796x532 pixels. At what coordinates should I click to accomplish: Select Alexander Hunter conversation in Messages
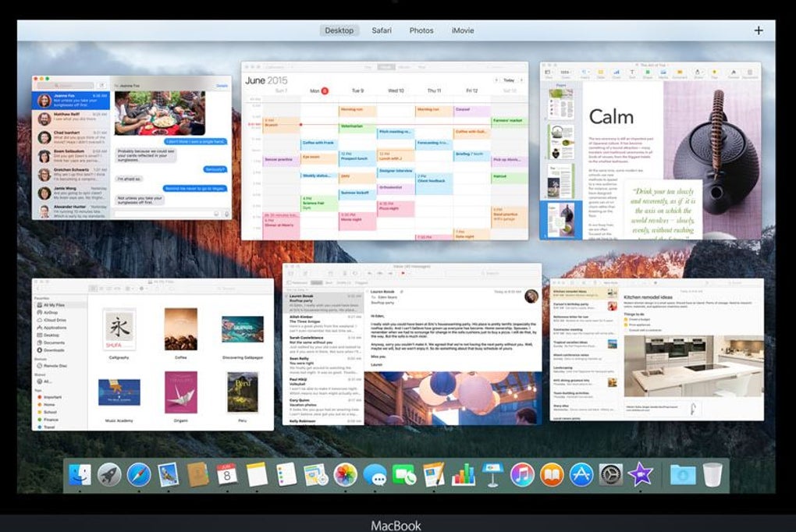point(71,211)
